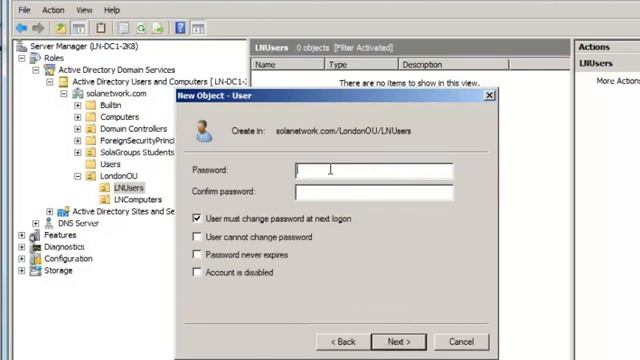Viewport: 640px width, 360px height.
Task: Click the Features node icon
Action: [x=36, y=235]
